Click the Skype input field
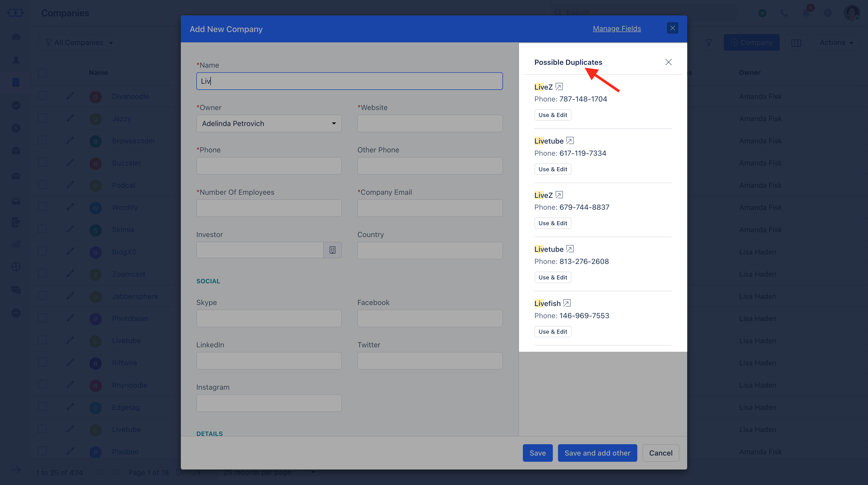 tap(269, 318)
